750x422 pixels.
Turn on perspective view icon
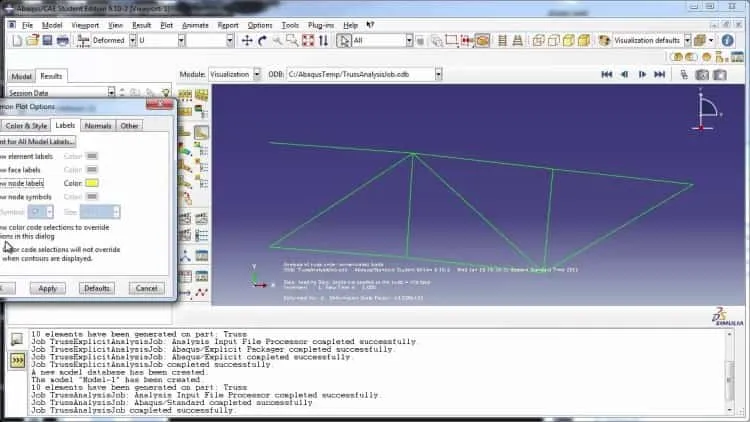[x=518, y=41]
